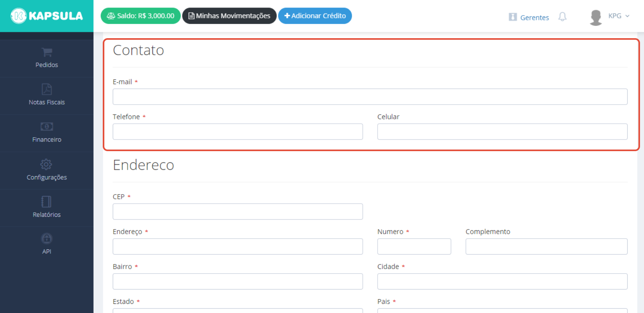Focus the Complemento input field

[x=546, y=247]
